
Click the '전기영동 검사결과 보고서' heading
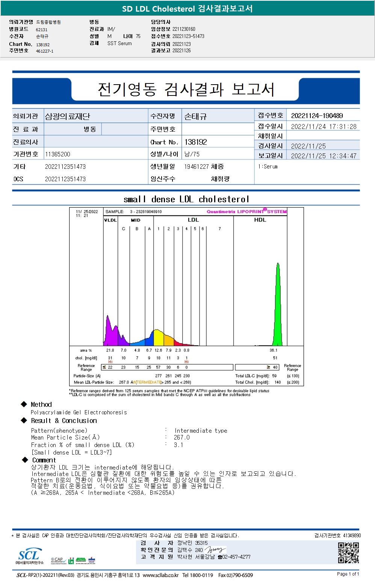pyautogui.click(x=186, y=89)
